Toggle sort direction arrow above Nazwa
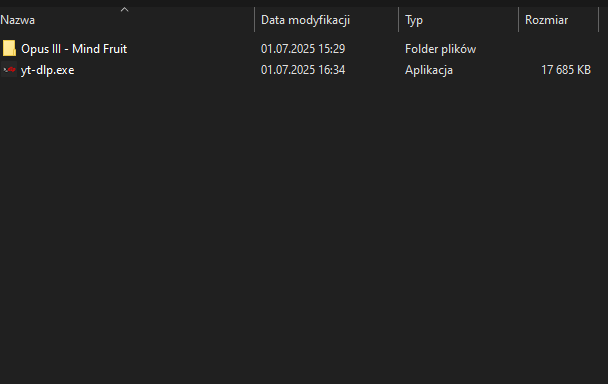Viewport: 608px width, 384px height. pyautogui.click(x=124, y=10)
